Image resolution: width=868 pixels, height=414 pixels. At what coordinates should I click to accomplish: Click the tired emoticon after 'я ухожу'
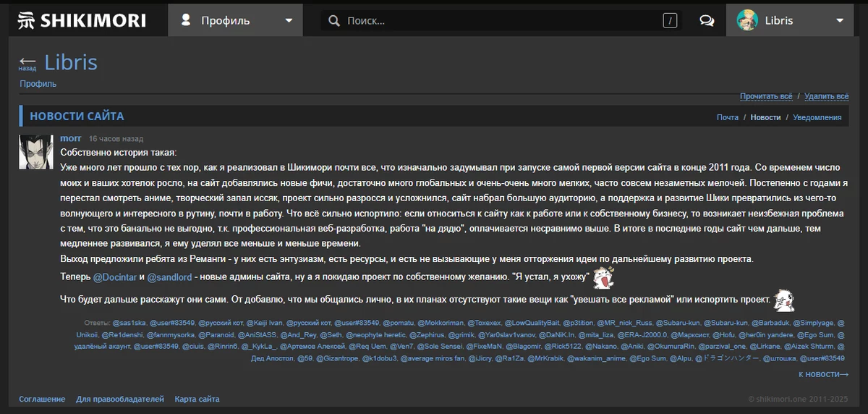tap(604, 276)
